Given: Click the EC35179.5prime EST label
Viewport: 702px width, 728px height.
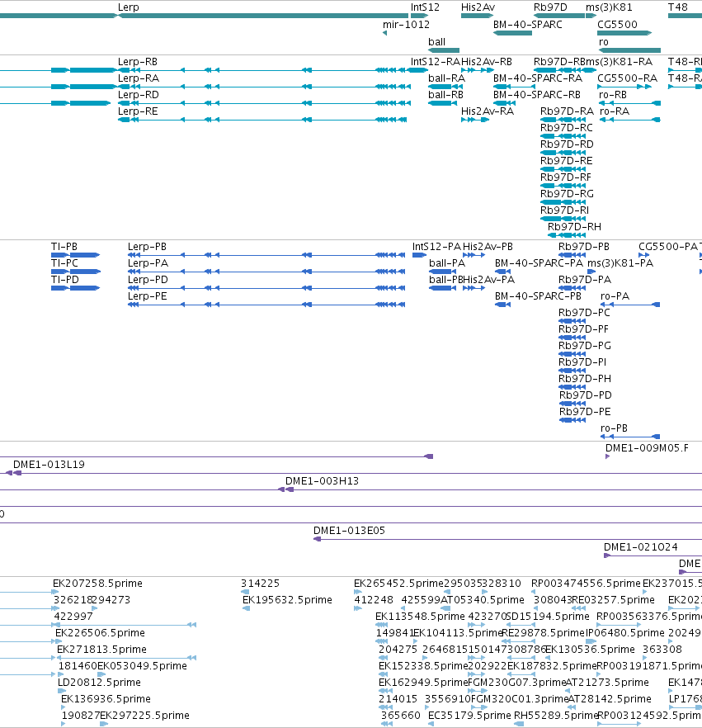Looking at the screenshot, I should pos(469,716).
